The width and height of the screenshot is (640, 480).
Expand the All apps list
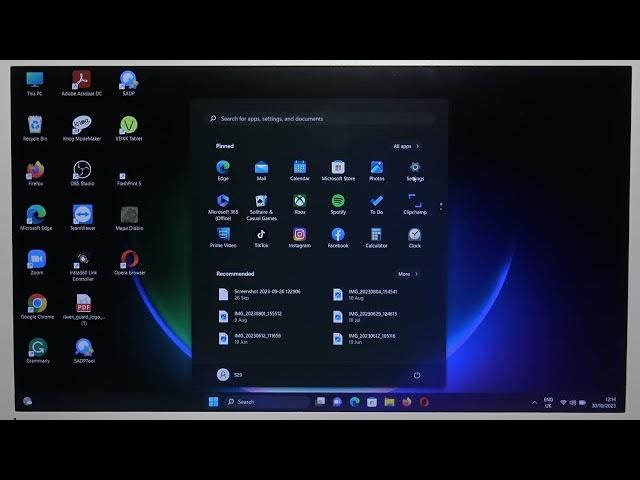tap(406, 146)
